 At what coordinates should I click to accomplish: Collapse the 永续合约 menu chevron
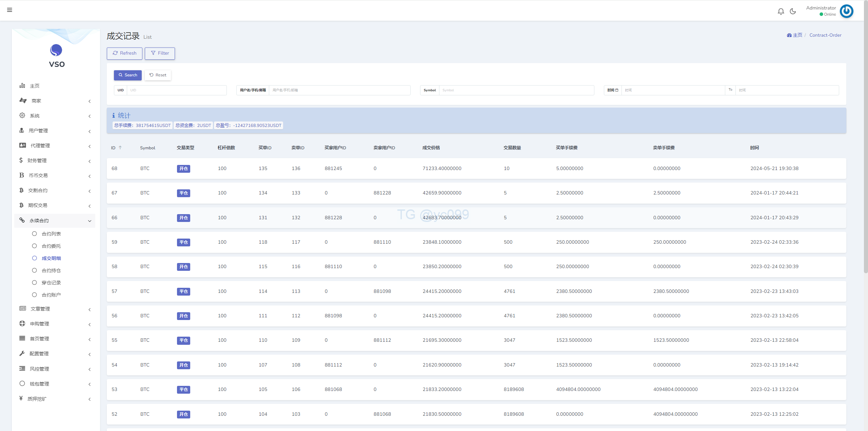90,221
